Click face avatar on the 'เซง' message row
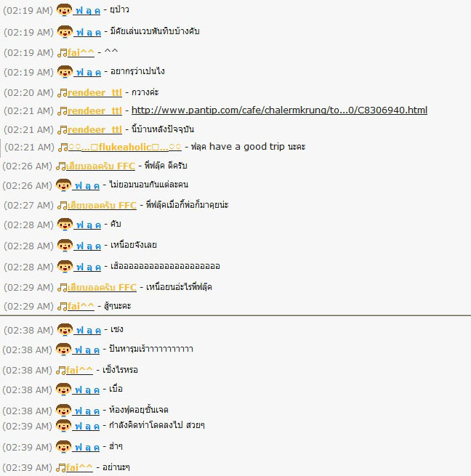 [x=65, y=330]
